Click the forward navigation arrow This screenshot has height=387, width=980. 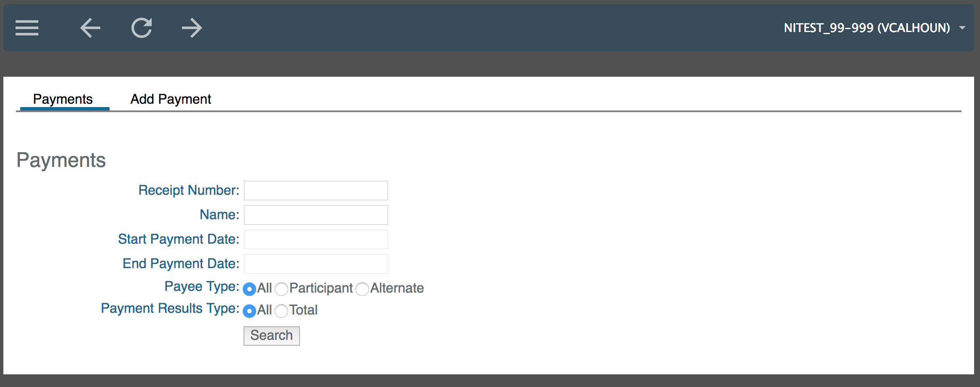pyautogui.click(x=192, y=27)
